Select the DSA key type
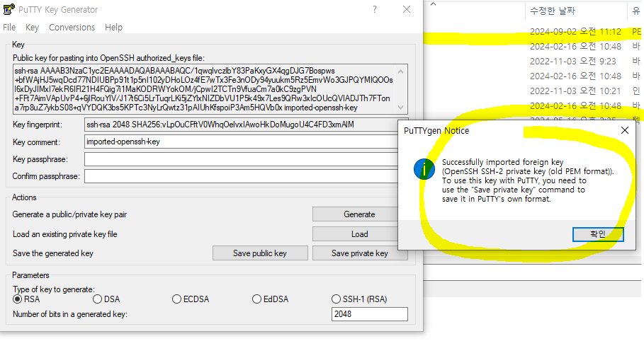 [x=106, y=299]
